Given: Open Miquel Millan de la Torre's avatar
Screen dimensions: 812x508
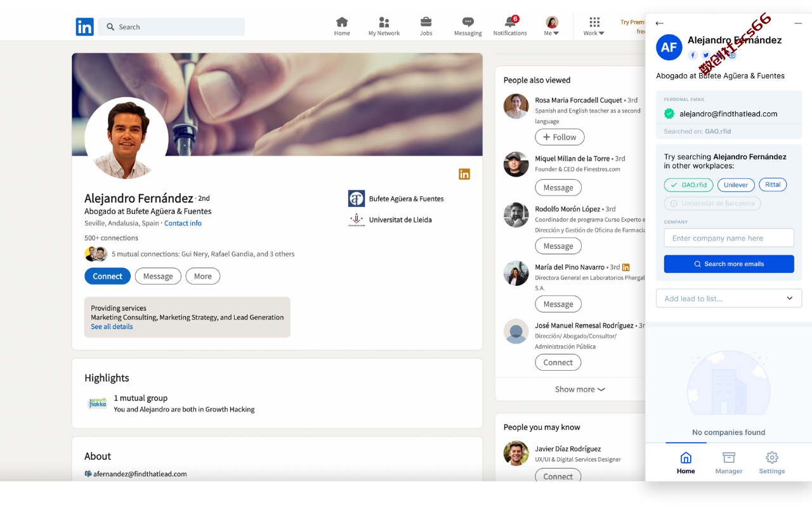Looking at the screenshot, I should [x=516, y=164].
